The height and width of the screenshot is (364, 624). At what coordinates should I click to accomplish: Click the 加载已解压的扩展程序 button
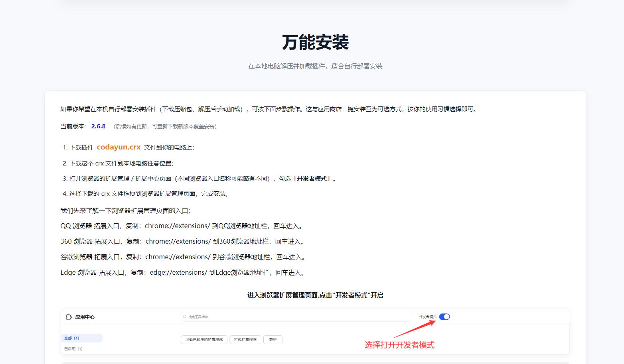coord(204,340)
